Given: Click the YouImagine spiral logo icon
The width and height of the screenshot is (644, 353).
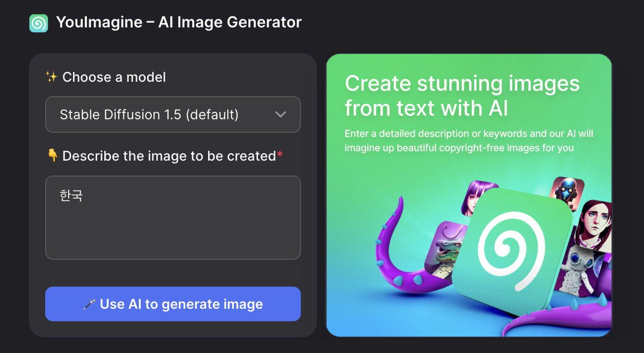Looking at the screenshot, I should point(38,23).
